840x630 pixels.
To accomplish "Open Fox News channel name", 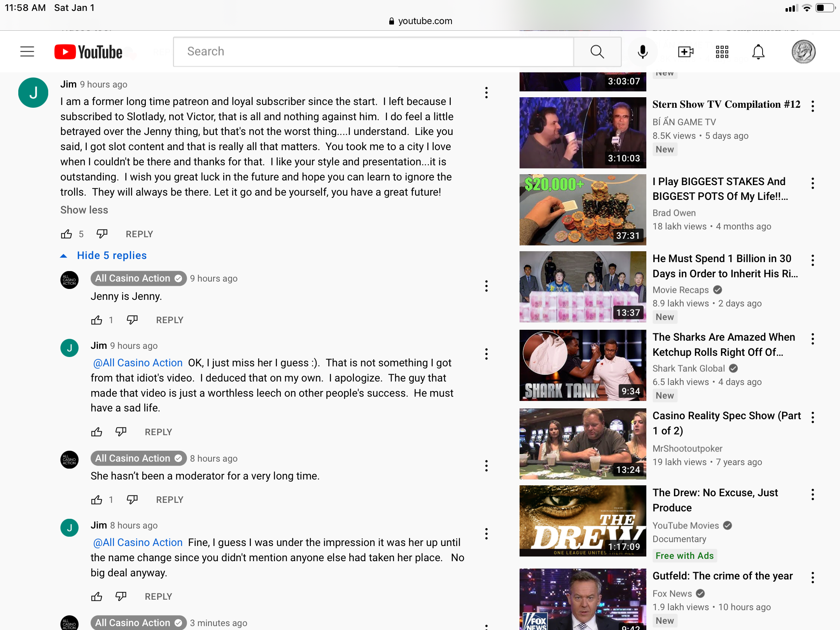I will 672,593.
